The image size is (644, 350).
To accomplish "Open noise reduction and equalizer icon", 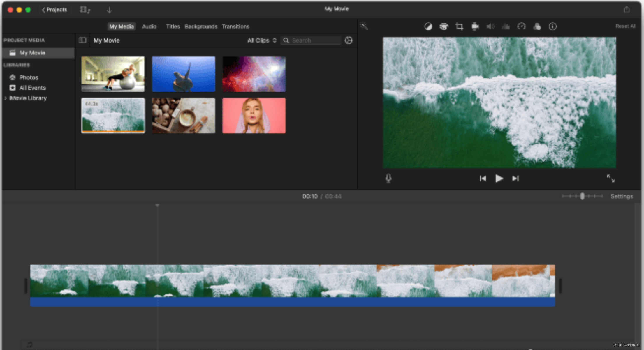I will point(506,26).
